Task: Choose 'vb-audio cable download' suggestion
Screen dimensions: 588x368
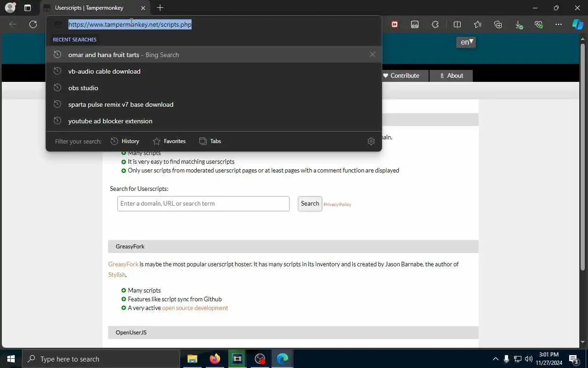Action: click(x=214, y=71)
